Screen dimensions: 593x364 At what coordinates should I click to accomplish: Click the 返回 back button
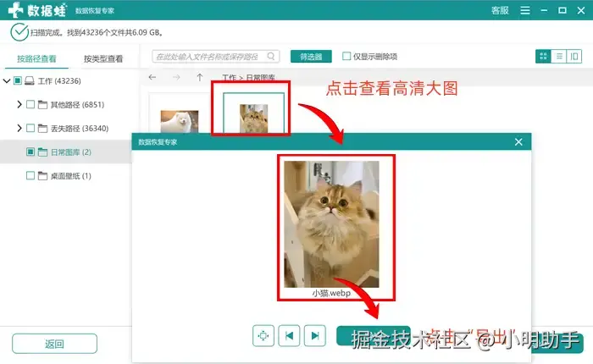[x=54, y=344]
